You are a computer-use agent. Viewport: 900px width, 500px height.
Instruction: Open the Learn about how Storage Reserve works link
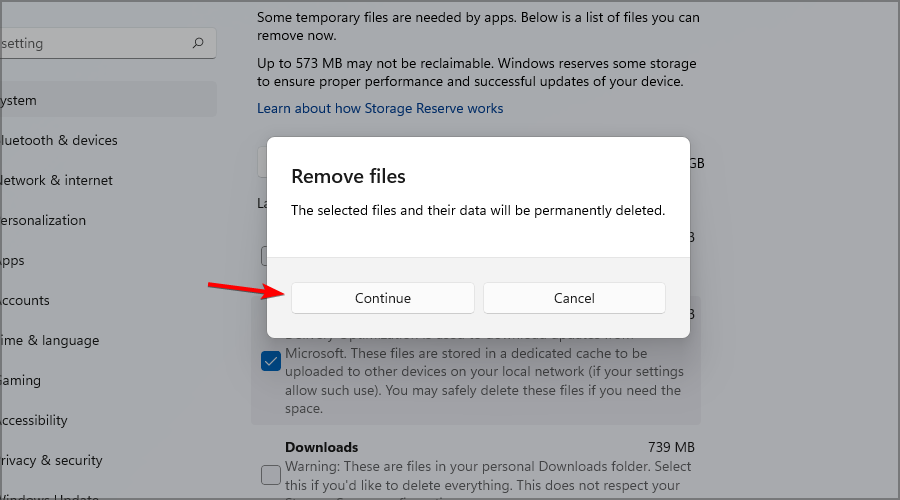[x=380, y=108]
